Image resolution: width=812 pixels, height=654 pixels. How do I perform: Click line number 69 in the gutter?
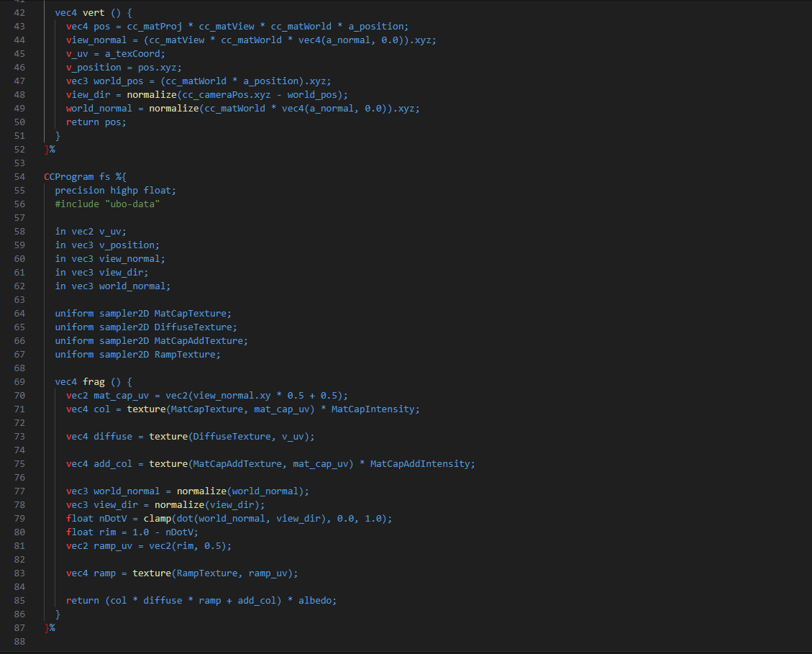coord(19,382)
